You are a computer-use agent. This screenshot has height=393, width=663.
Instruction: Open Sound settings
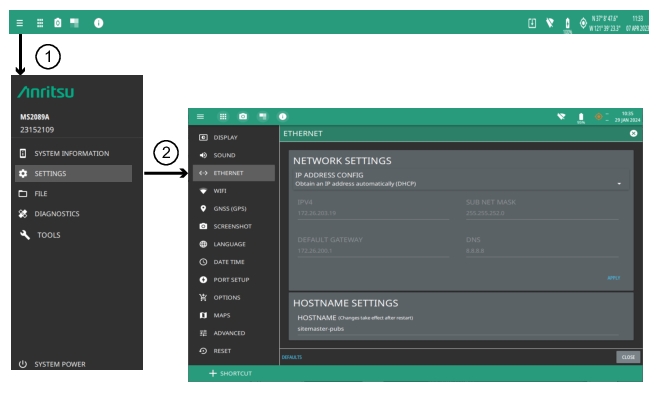234,155
